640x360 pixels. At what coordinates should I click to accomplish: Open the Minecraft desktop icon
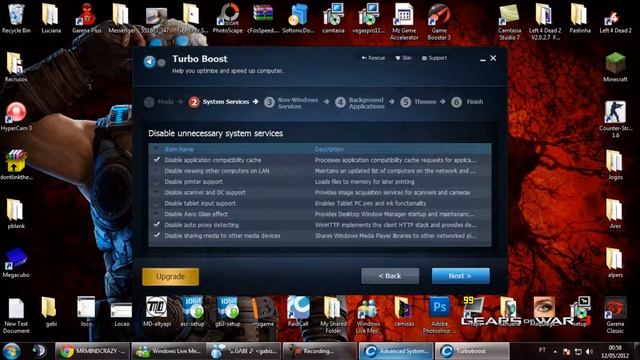[615, 67]
